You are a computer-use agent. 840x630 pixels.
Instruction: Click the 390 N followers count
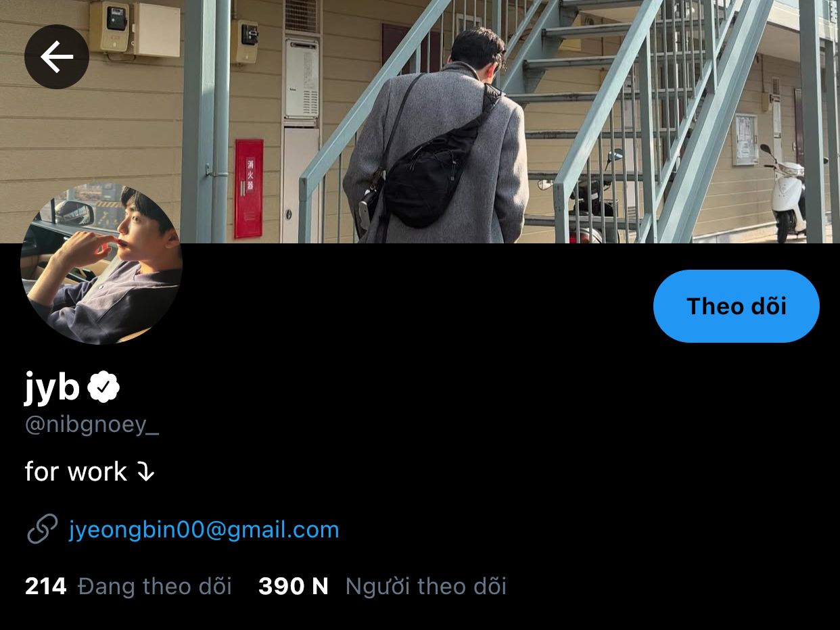click(x=294, y=586)
